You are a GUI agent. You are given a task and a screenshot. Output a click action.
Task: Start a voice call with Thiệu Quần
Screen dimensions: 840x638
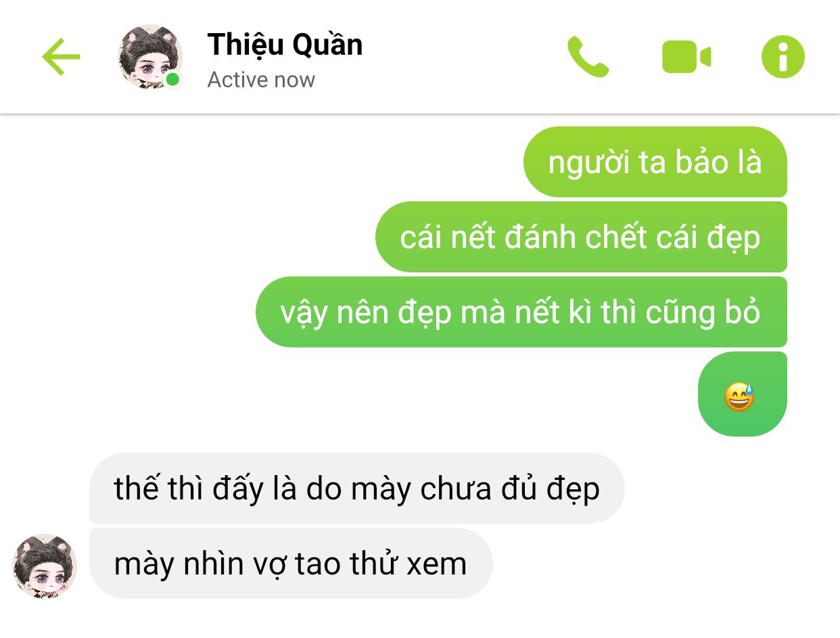[588, 57]
